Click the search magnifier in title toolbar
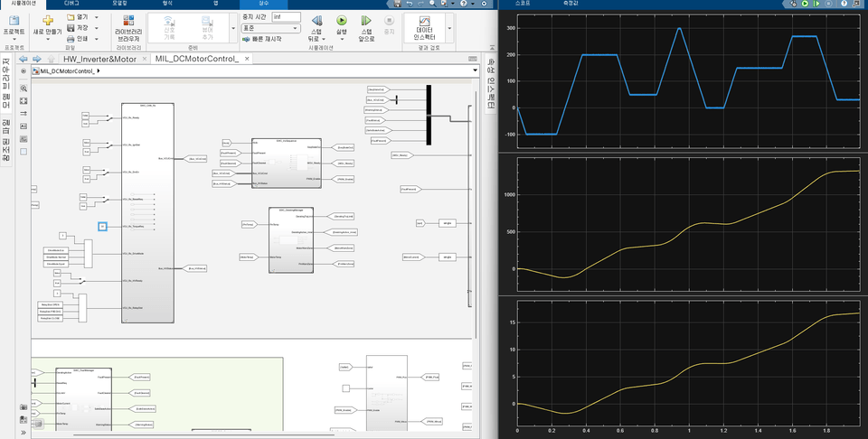Viewport: 868px width, 439px height. coord(432,4)
